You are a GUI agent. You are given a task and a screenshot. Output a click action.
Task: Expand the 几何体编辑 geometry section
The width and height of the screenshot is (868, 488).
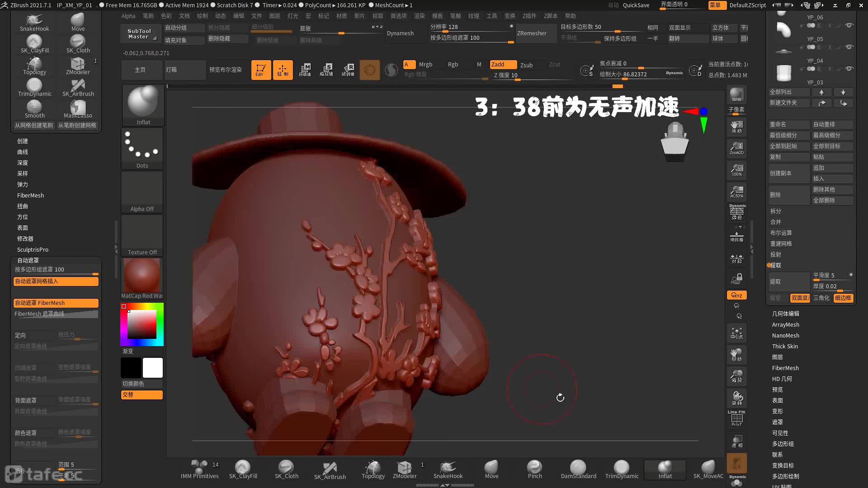click(785, 314)
